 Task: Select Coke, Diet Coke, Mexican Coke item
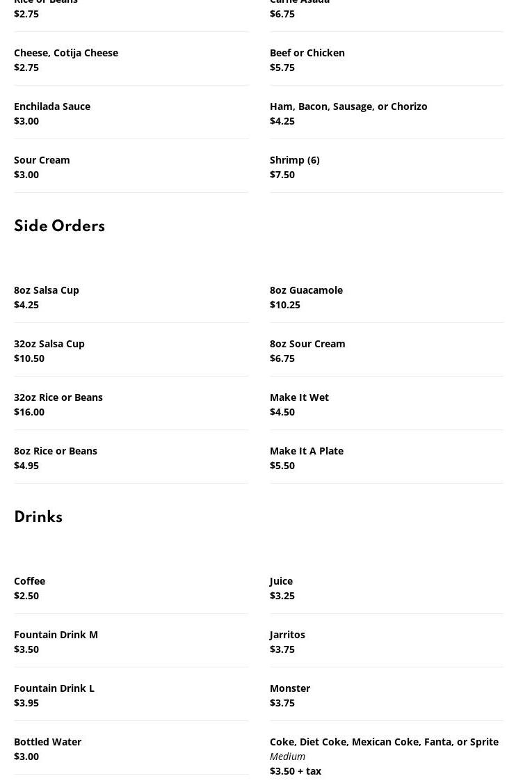tap(384, 742)
